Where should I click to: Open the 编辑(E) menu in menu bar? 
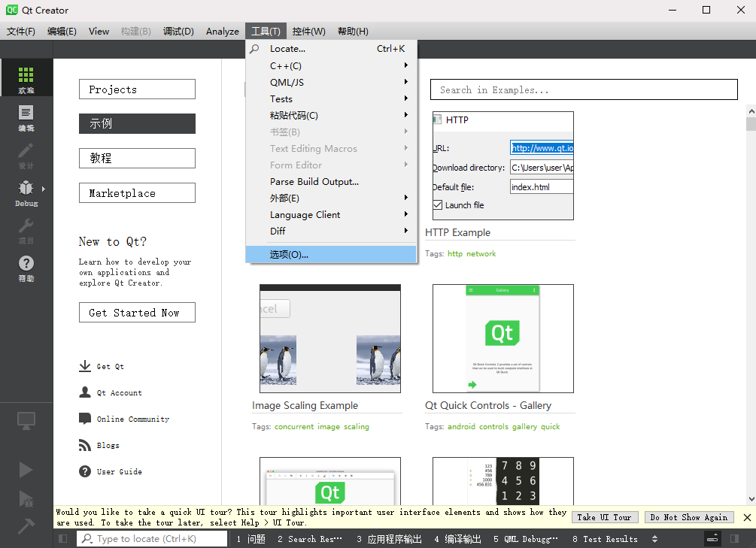click(x=62, y=32)
